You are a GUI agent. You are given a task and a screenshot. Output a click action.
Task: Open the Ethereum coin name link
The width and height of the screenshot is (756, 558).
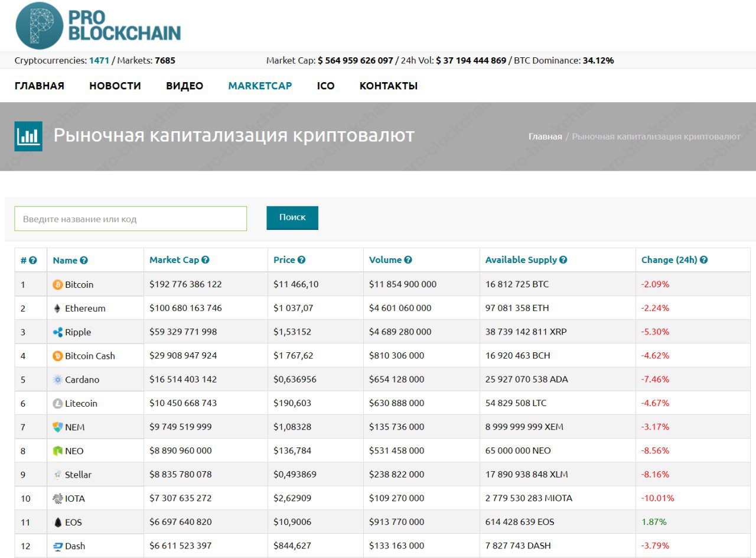(x=85, y=309)
